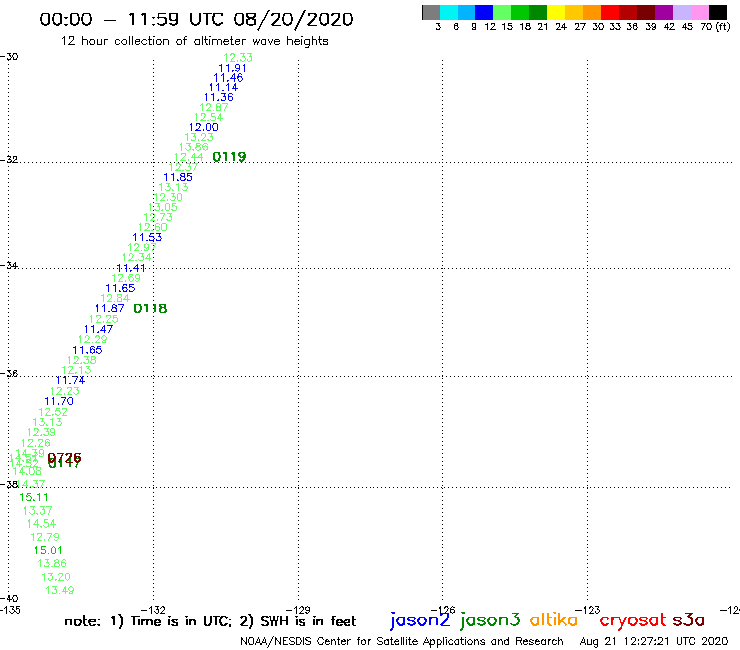Click the wave height value 15.11
The height and width of the screenshot is (650, 740).
pos(34,497)
